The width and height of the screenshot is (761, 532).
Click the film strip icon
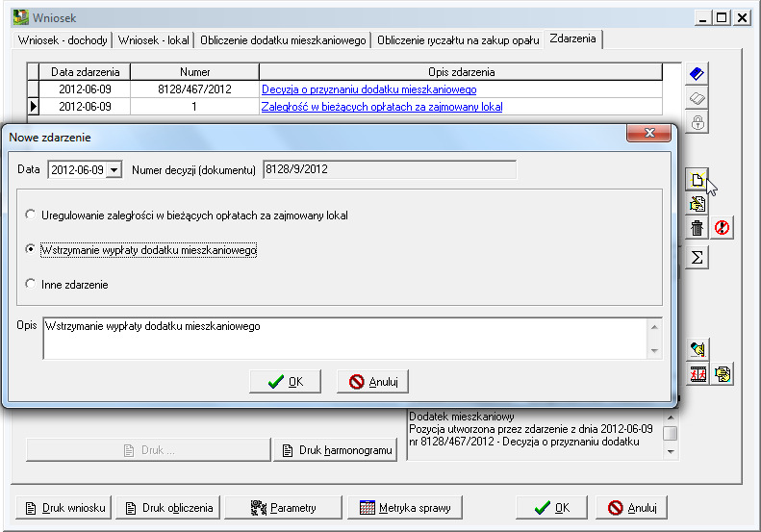698,374
